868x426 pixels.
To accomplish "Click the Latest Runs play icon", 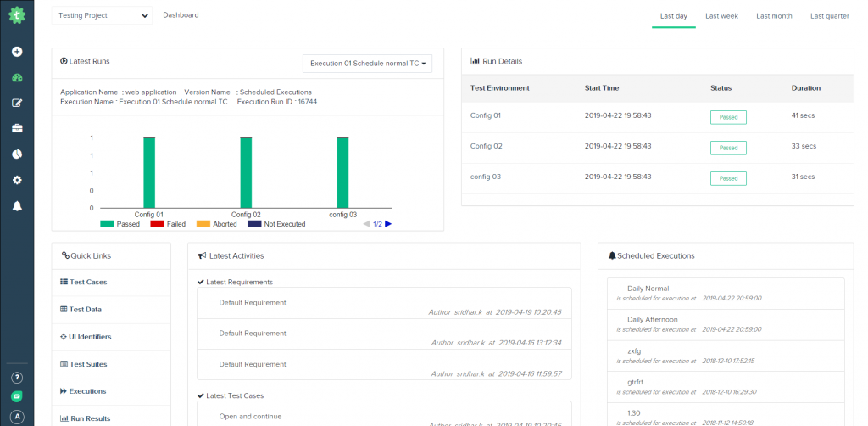I will pyautogui.click(x=64, y=61).
